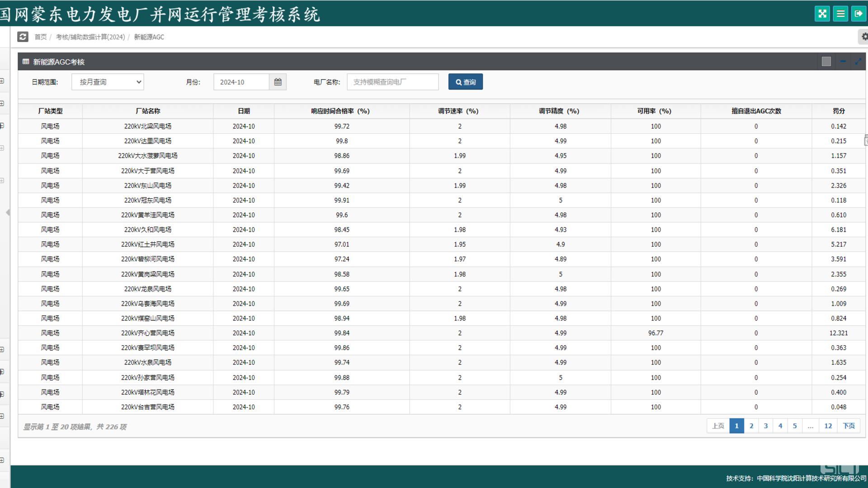Click the 电厂名称 fuzzy search field

tap(392, 82)
